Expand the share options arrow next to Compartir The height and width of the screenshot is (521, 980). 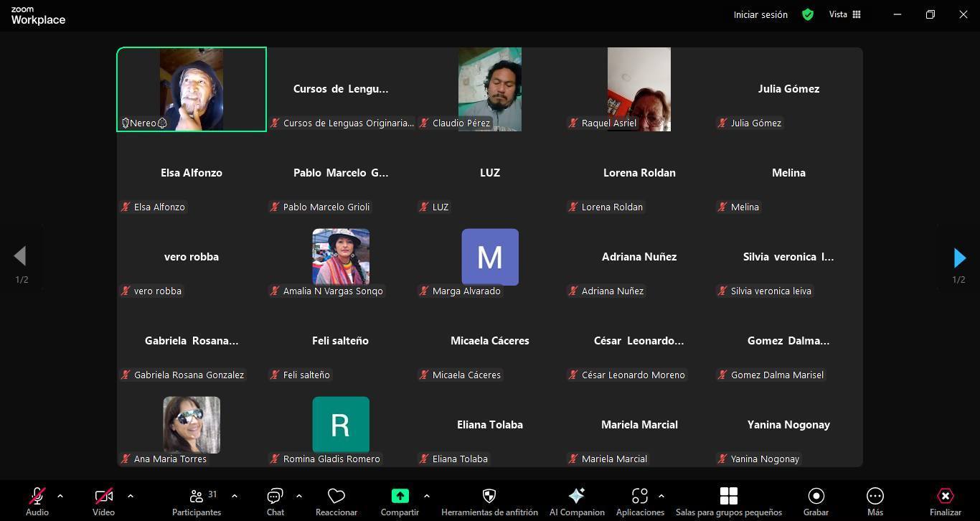(x=427, y=496)
